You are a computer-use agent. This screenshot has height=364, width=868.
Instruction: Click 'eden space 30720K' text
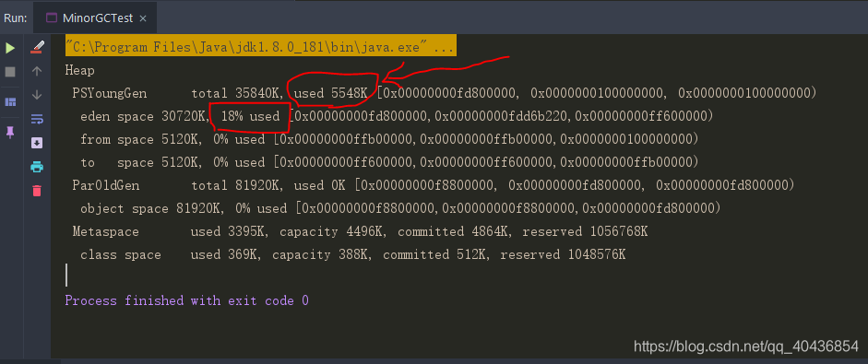(x=143, y=117)
